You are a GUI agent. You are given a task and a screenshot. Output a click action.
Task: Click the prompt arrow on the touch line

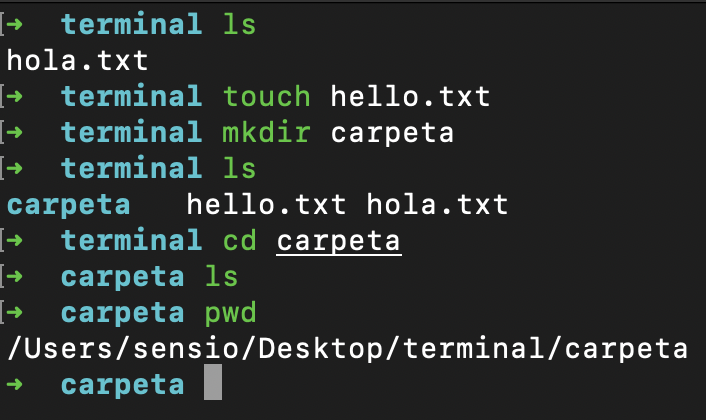pyautogui.click(x=14, y=96)
